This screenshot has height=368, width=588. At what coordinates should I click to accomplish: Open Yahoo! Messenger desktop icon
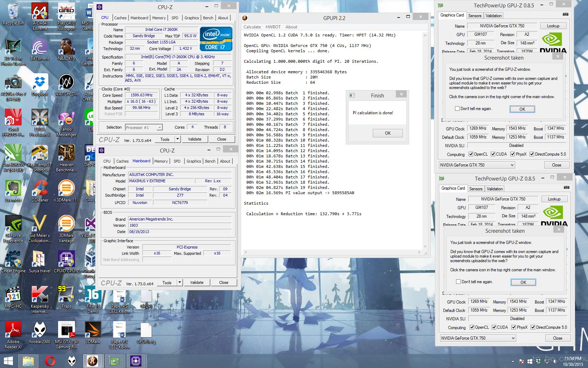(66, 123)
